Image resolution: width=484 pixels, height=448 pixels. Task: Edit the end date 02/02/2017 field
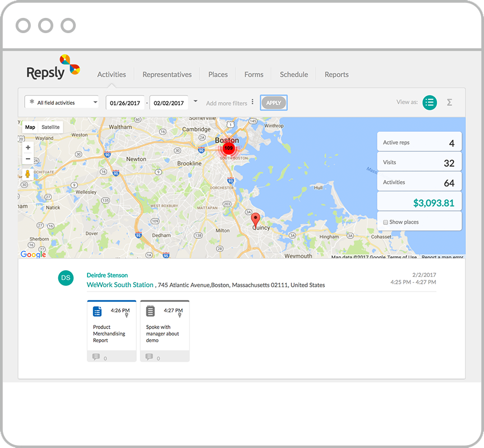point(169,103)
